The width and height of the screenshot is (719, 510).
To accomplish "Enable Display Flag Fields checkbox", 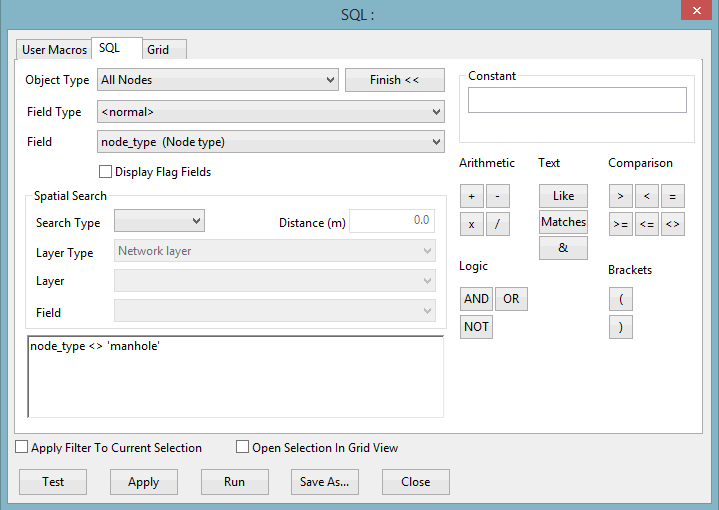I will coord(105,172).
